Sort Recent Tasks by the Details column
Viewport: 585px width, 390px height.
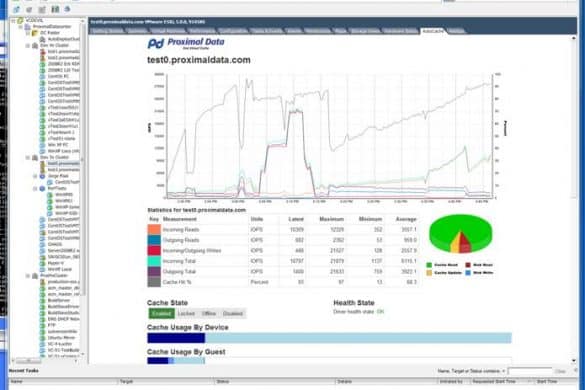click(386, 381)
